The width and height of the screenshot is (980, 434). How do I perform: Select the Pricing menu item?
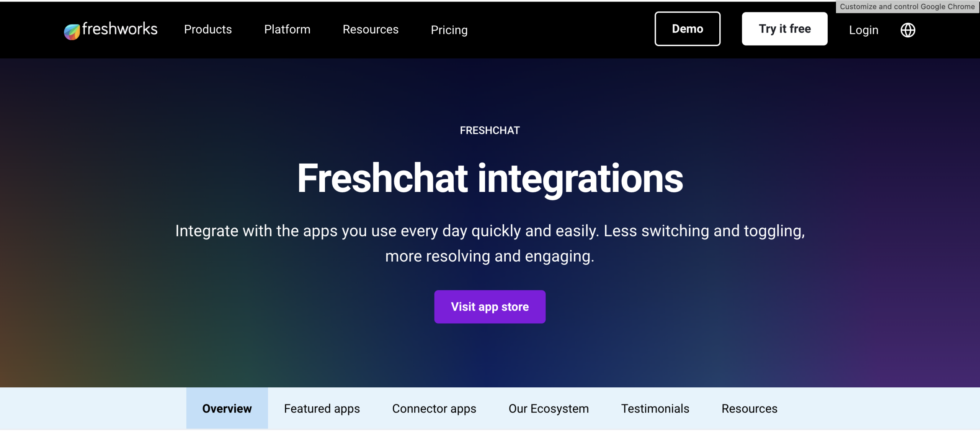[x=449, y=30]
